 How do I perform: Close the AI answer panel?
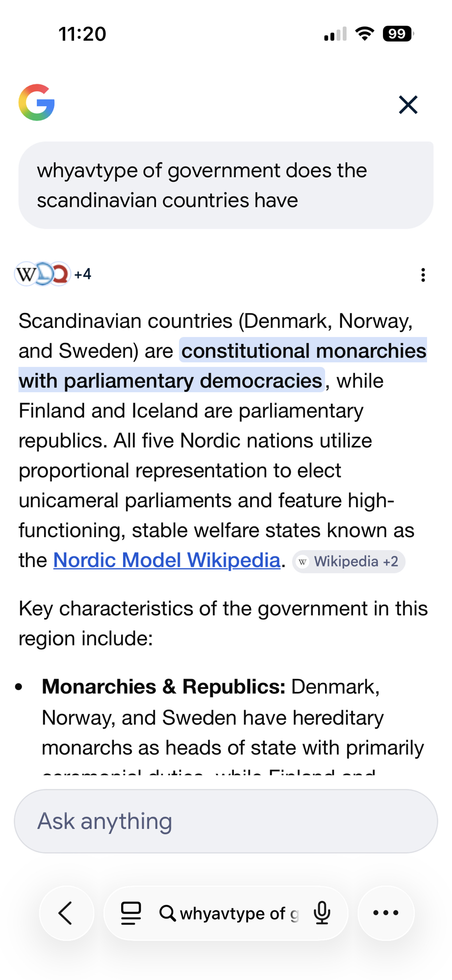click(x=408, y=104)
